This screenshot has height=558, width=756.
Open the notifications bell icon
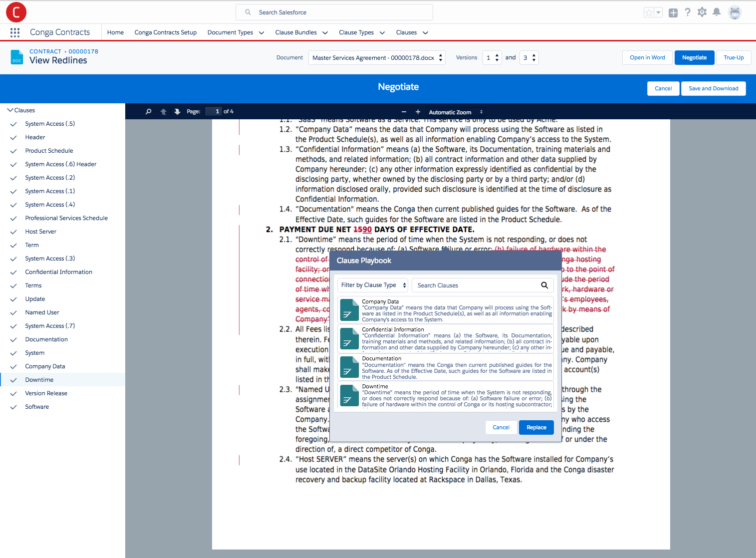point(717,12)
